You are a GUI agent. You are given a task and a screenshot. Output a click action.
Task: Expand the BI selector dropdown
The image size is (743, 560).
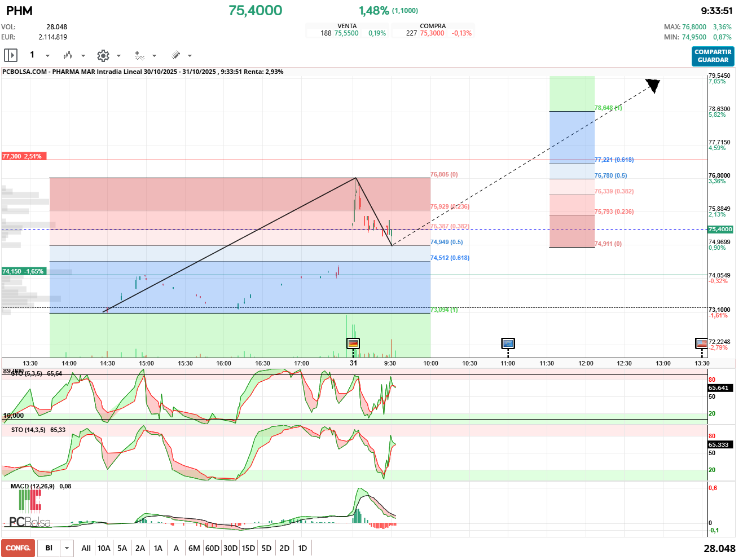[65, 548]
